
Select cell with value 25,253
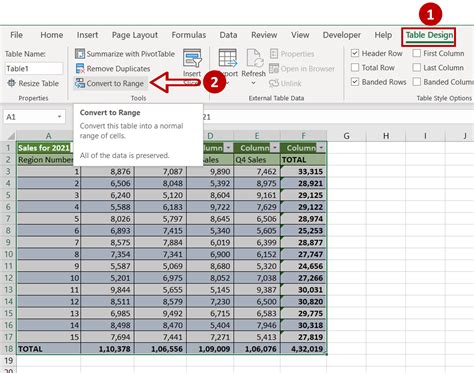coord(304,231)
